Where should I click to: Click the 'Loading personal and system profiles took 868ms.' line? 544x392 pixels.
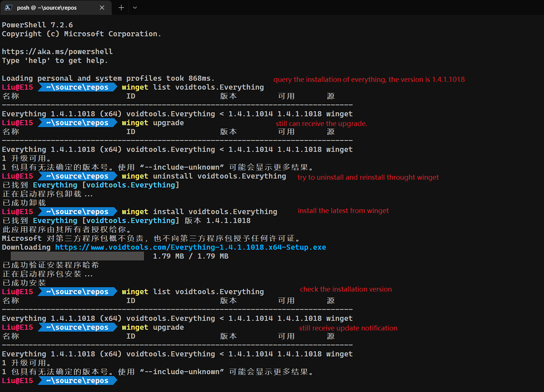tap(108, 78)
